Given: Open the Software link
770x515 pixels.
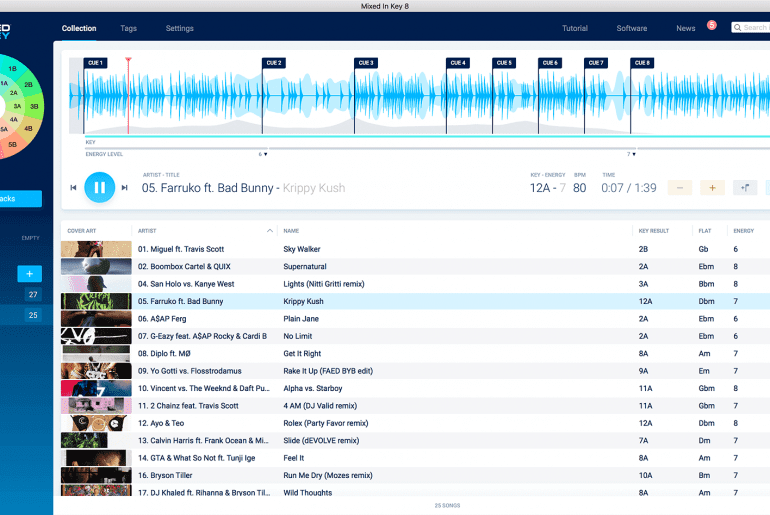Looking at the screenshot, I should (632, 28).
